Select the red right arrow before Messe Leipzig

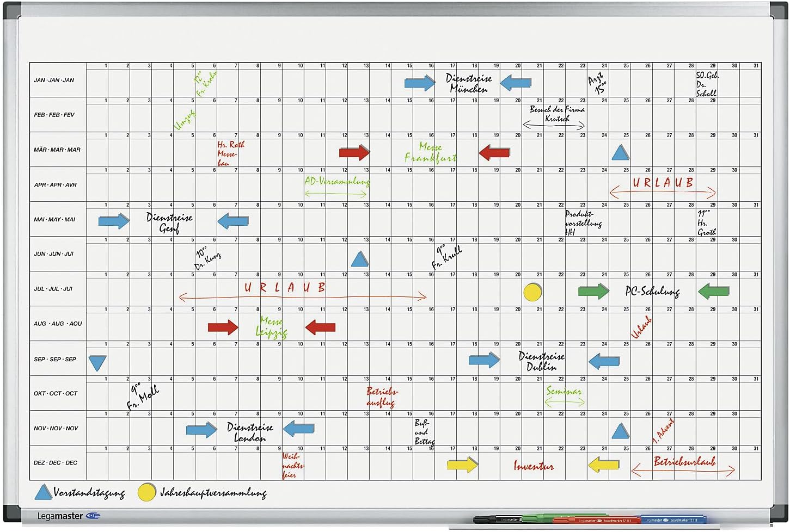coord(223,327)
